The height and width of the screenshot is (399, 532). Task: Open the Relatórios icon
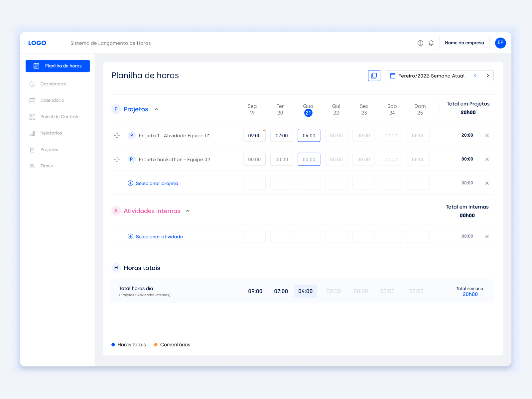point(32,133)
